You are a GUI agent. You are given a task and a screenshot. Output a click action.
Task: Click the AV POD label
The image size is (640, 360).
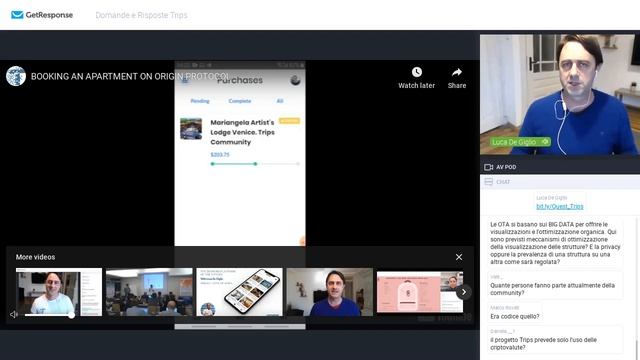point(506,167)
